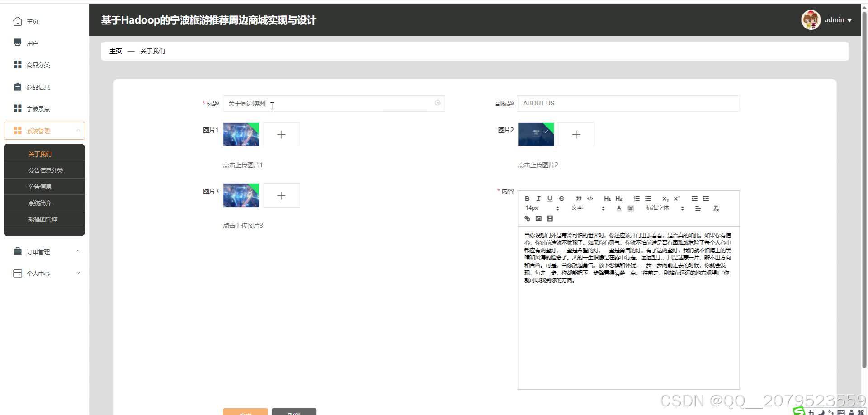868x415 pixels.
Task: Toggle ordered list formatting
Action: coord(637,198)
